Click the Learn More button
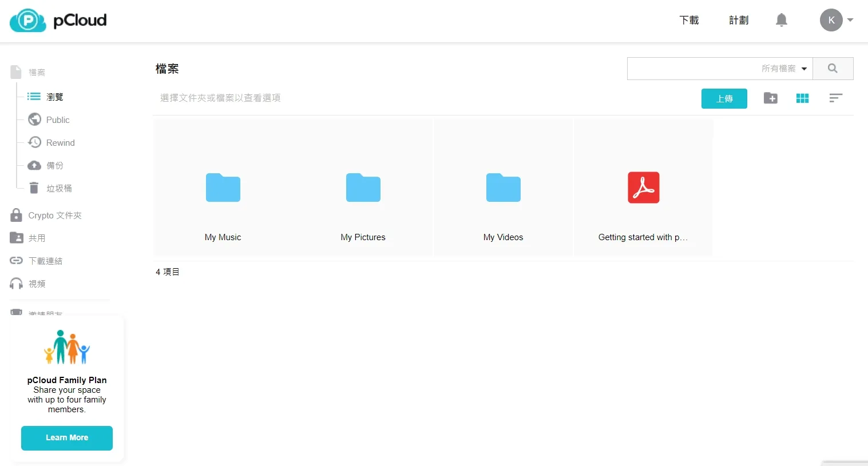Viewport: 868px width, 466px height. [67, 438]
